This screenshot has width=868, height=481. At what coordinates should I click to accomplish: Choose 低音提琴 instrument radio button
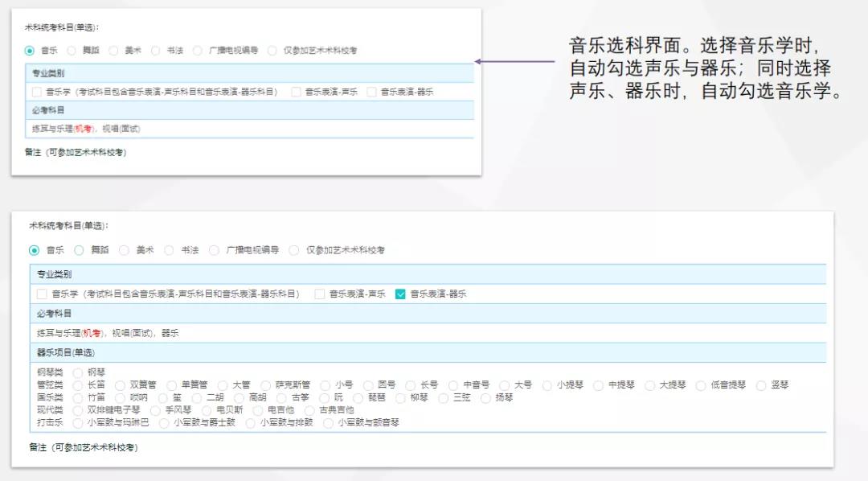point(701,385)
